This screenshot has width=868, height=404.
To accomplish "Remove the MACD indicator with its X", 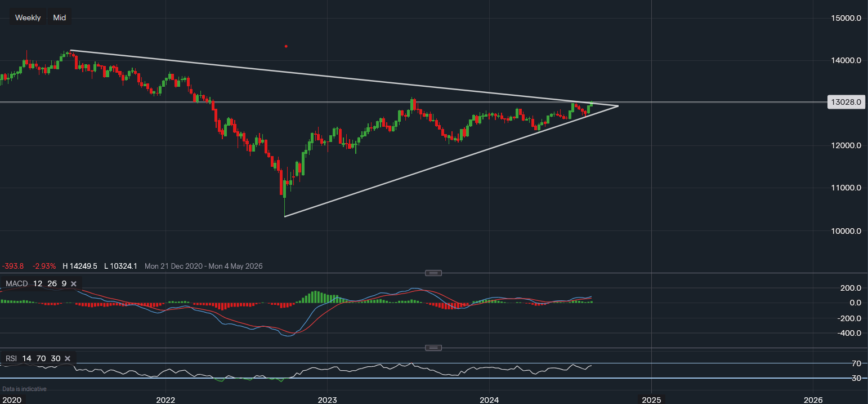I will coord(73,283).
